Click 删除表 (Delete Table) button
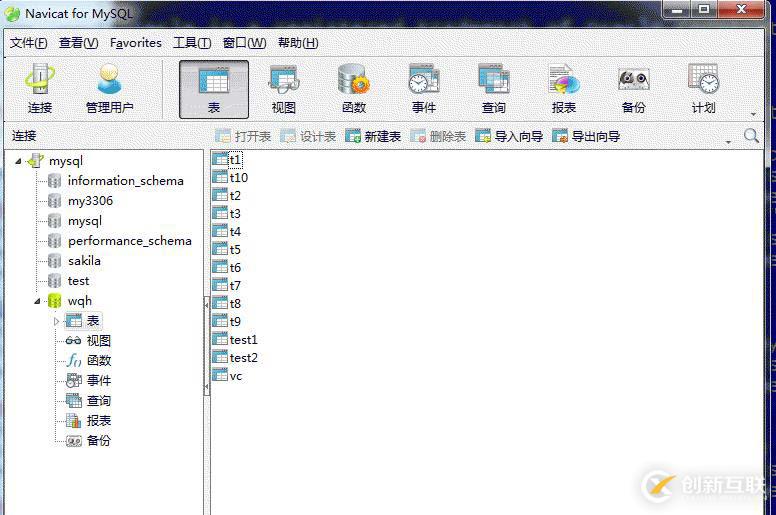This screenshot has width=776, height=515. click(x=438, y=136)
